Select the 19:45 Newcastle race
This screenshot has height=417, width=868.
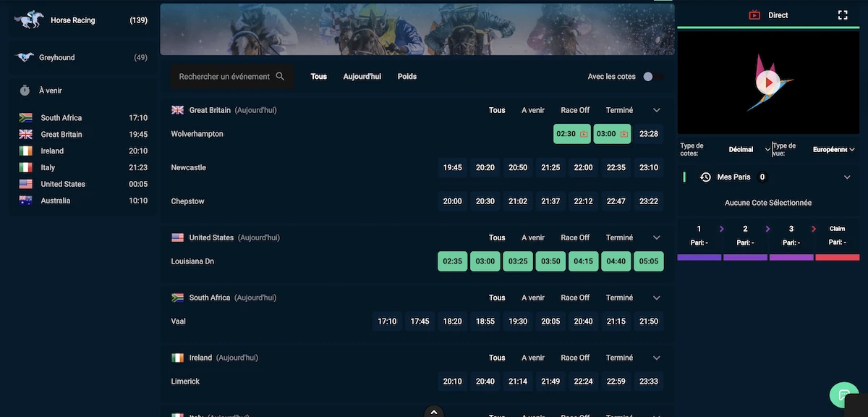(452, 168)
